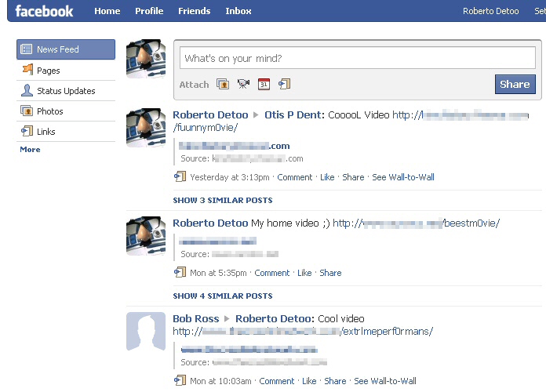Click Bob Ross's default avatar
The height and width of the screenshot is (392, 546).
pos(146,332)
